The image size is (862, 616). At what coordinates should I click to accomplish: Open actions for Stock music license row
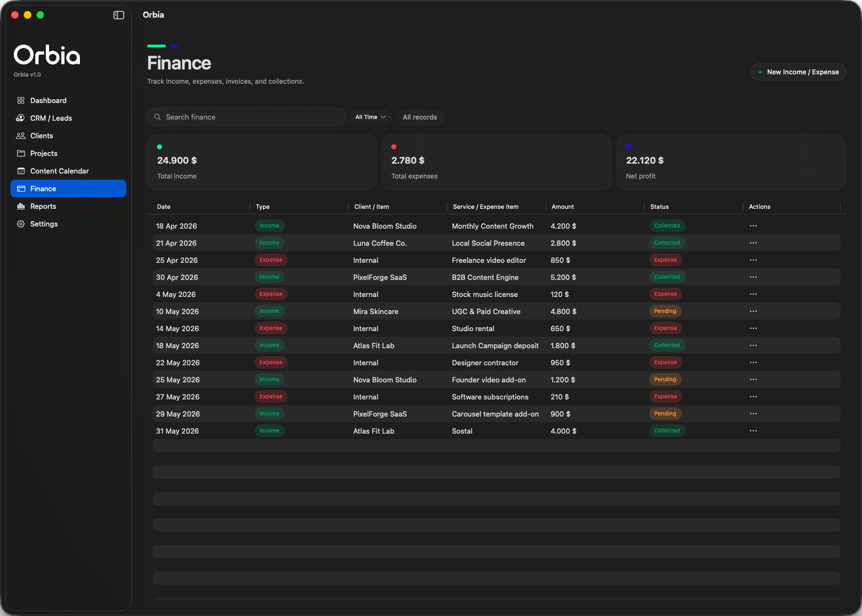(x=753, y=294)
